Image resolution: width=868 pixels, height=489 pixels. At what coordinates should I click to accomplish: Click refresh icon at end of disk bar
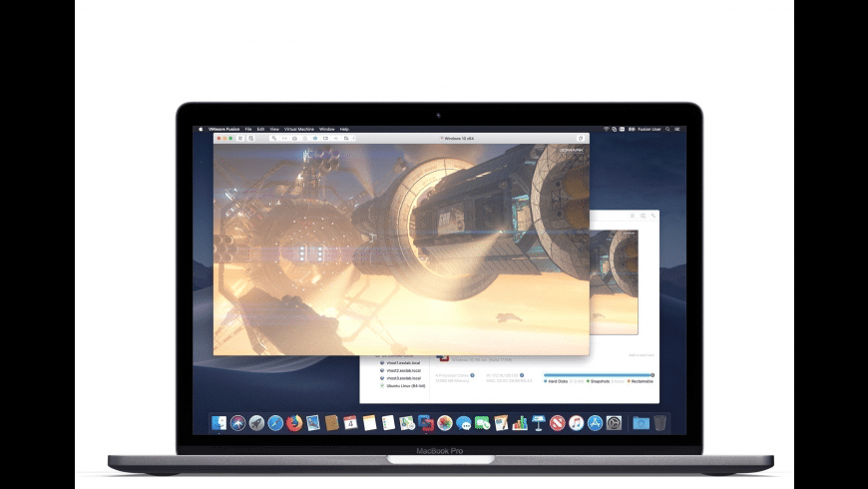pyautogui.click(x=652, y=375)
